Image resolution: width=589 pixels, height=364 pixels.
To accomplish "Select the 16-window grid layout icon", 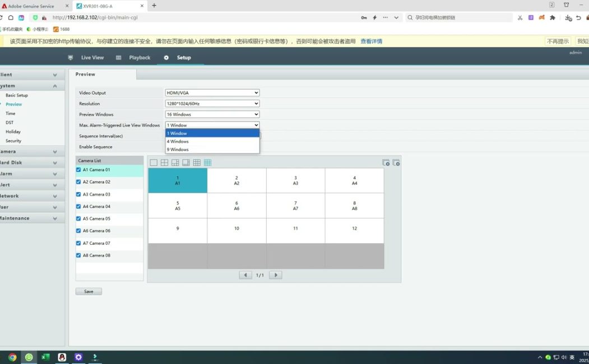I will pos(207,163).
